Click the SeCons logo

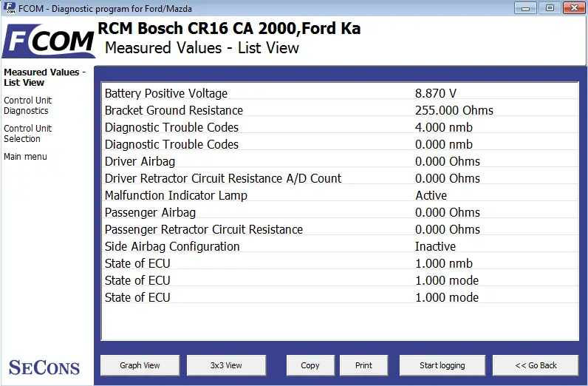[x=44, y=368]
